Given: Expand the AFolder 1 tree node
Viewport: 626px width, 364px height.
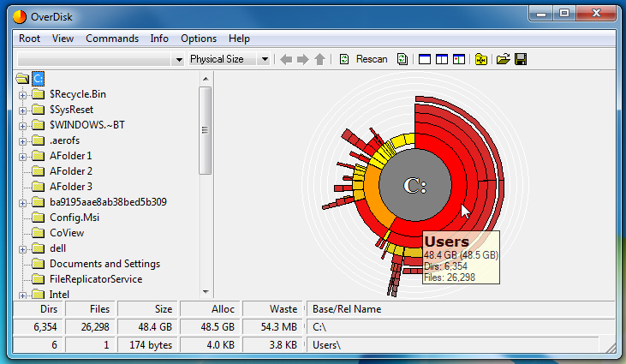Looking at the screenshot, I should point(23,157).
